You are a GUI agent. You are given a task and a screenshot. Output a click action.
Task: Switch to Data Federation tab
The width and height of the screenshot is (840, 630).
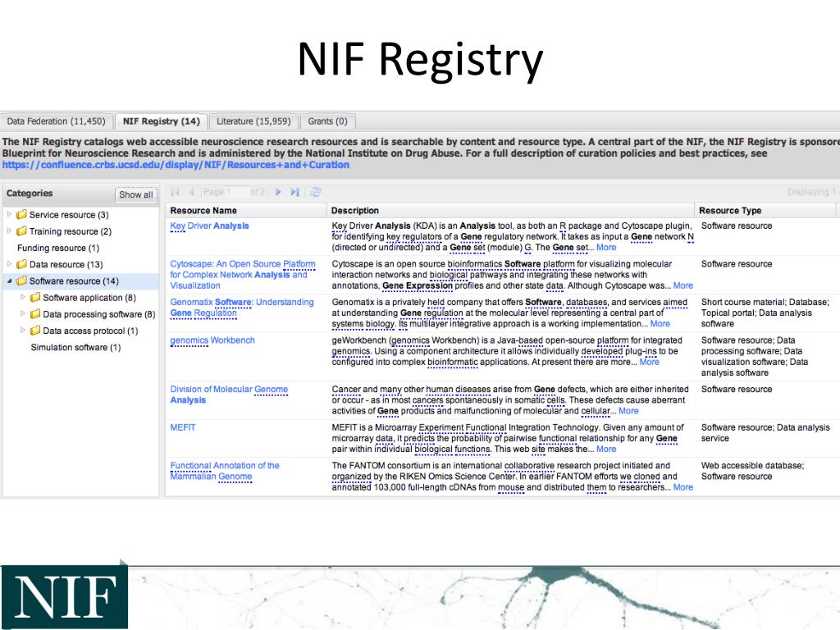(x=57, y=121)
